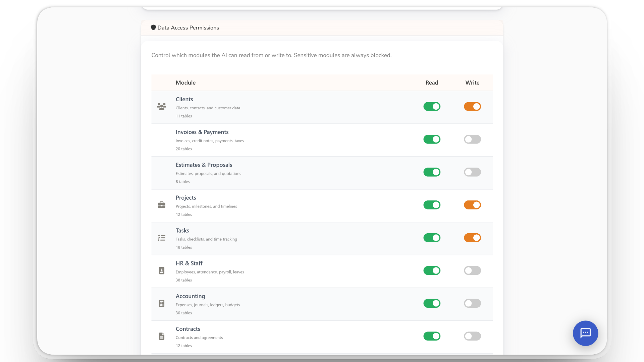
Task: Open the blue chat bubble widget
Action: click(585, 333)
